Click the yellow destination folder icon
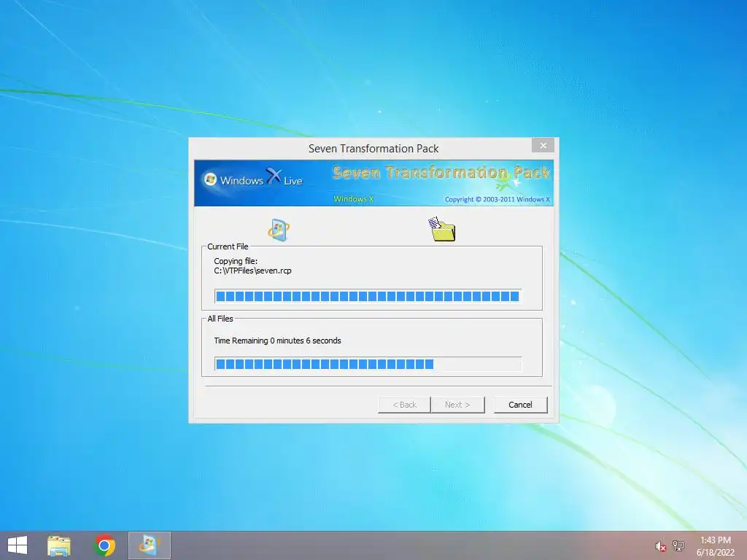Screen dimensions: 747x560 tap(441, 229)
